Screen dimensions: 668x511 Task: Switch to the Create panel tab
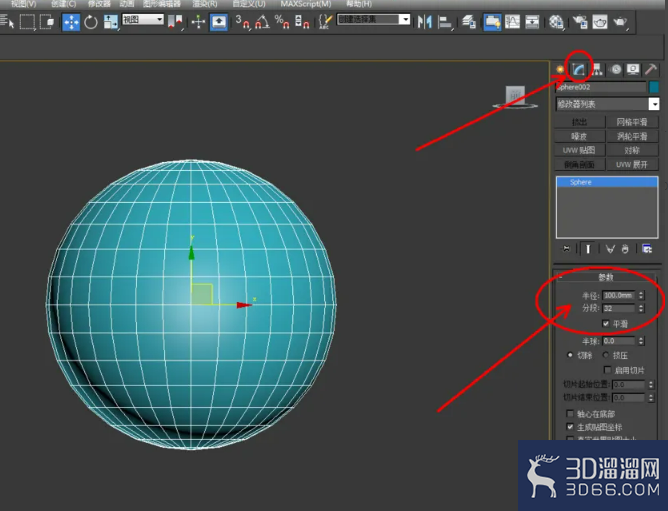pos(560,69)
